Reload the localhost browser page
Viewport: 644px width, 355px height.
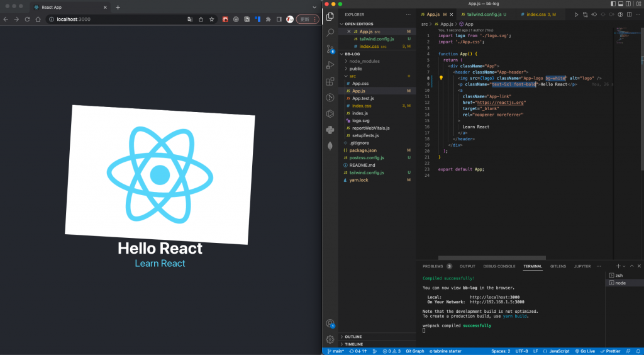click(x=27, y=20)
